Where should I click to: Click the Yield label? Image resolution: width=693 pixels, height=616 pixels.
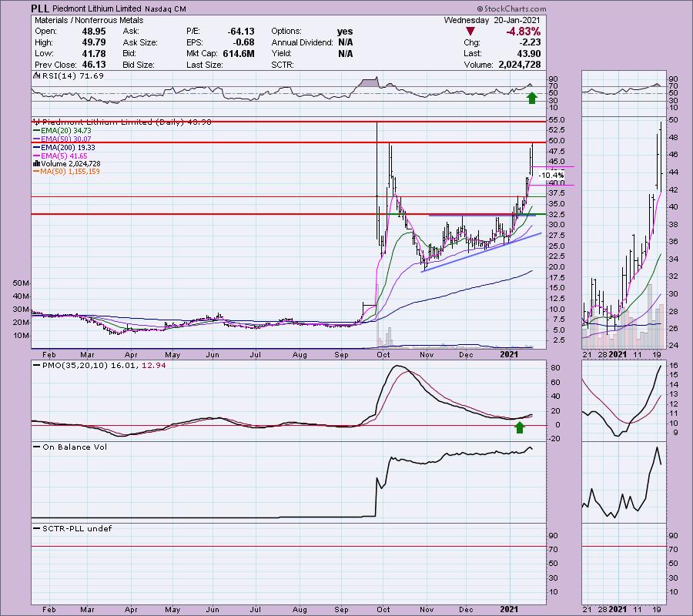click(x=282, y=53)
